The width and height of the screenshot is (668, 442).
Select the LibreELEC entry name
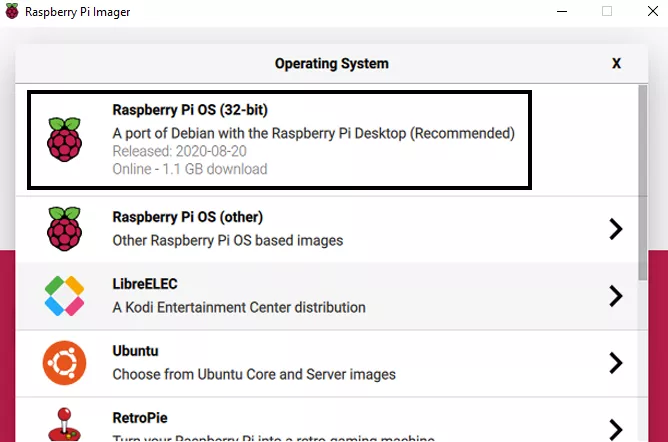[x=145, y=285]
